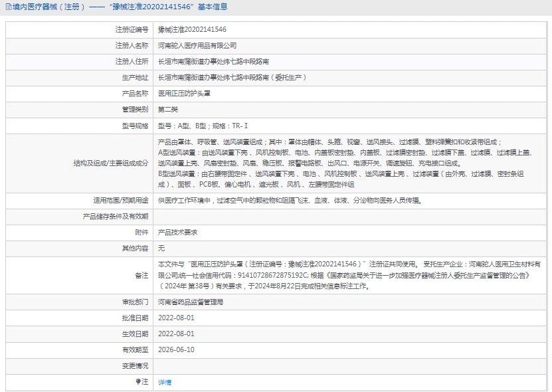This screenshot has width=552, height=392.
Task: Click the 变更情况 row label
Action: coord(135,366)
